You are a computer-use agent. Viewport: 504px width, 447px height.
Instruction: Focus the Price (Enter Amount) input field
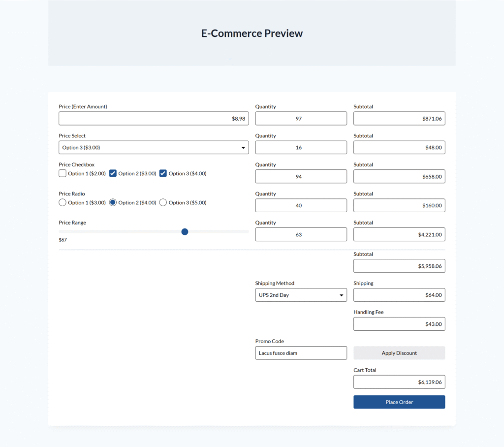pyautogui.click(x=154, y=118)
